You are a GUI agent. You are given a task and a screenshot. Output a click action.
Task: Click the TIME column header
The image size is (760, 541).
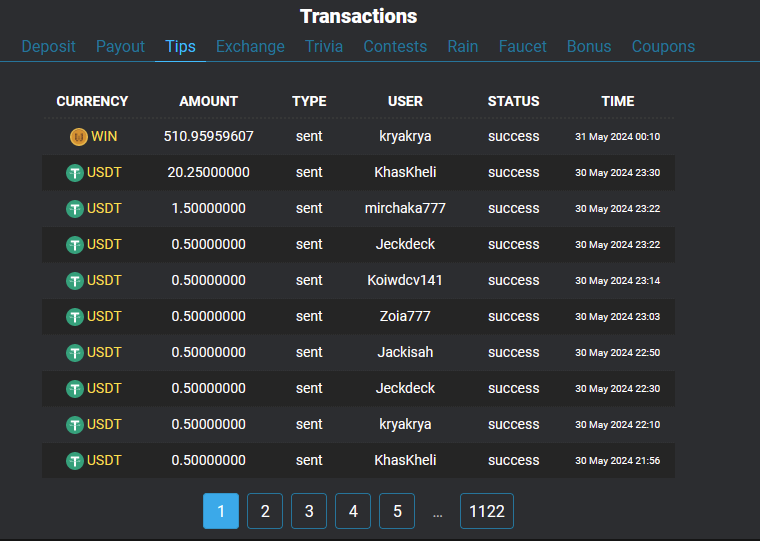pyautogui.click(x=617, y=101)
